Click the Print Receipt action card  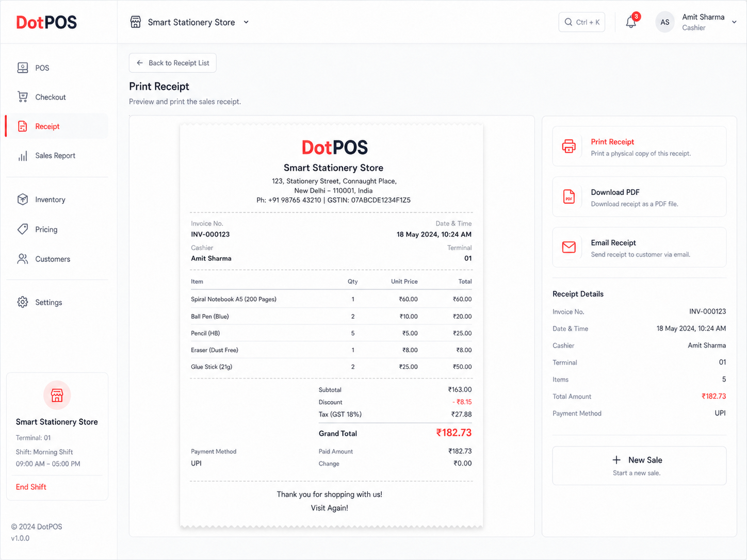639,146
